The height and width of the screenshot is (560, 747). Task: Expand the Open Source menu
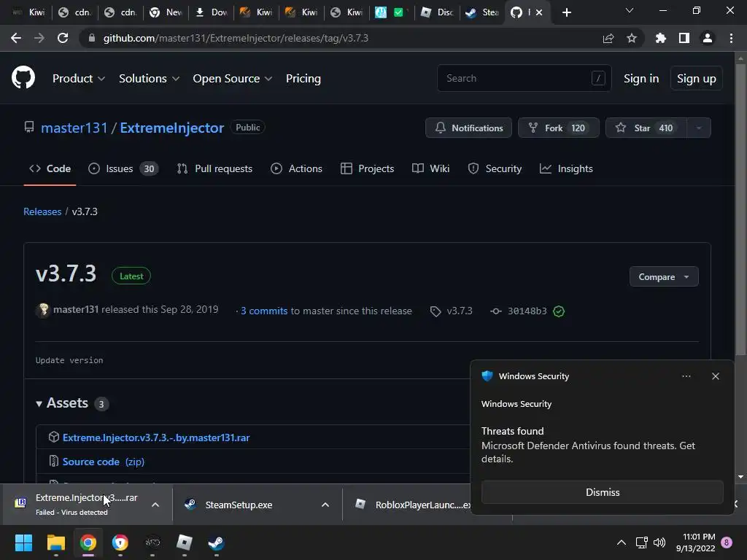233,79
